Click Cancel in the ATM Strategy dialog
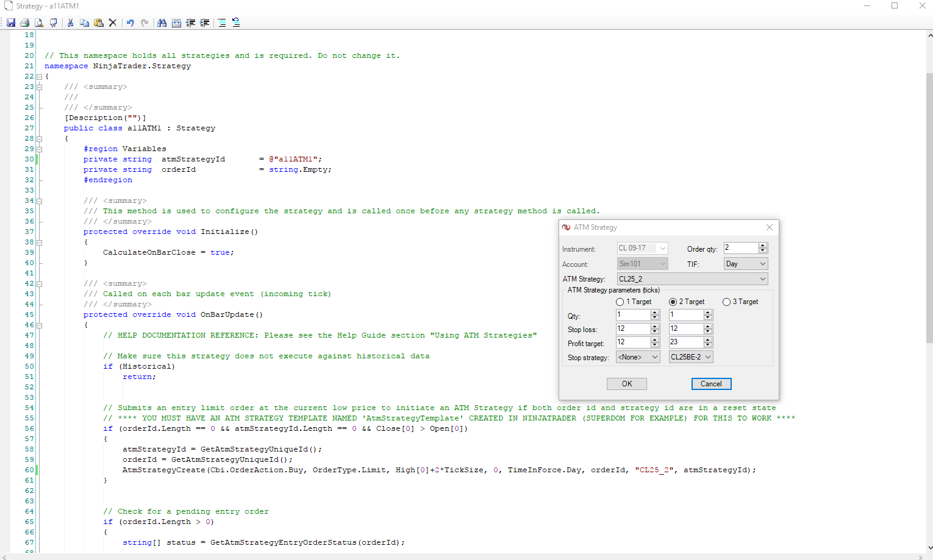933x560 pixels. (711, 384)
